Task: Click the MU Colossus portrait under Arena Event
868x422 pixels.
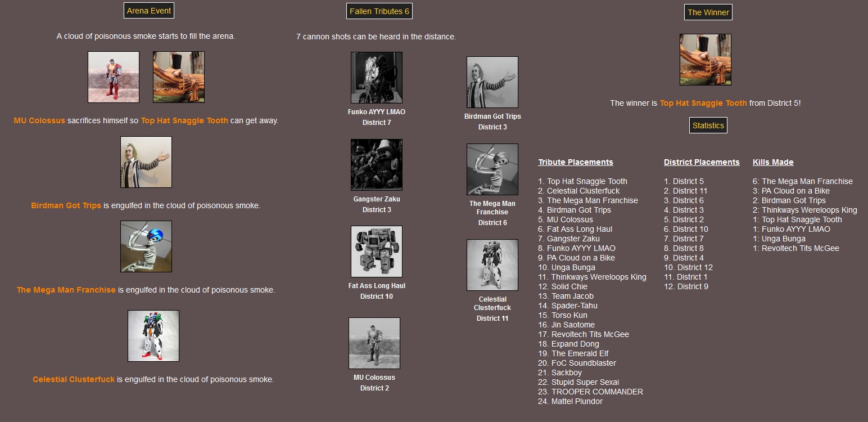Action: pyautogui.click(x=114, y=77)
